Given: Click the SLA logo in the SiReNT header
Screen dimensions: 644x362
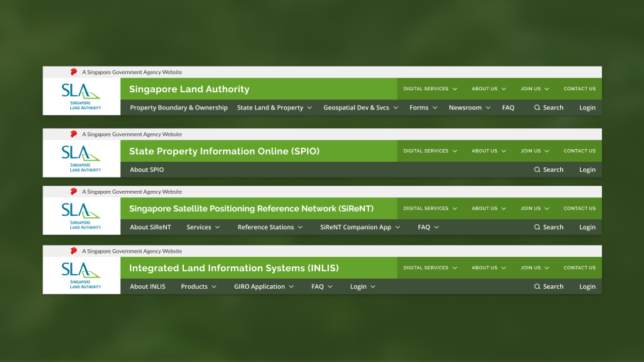Looking at the screenshot, I should click(82, 216).
